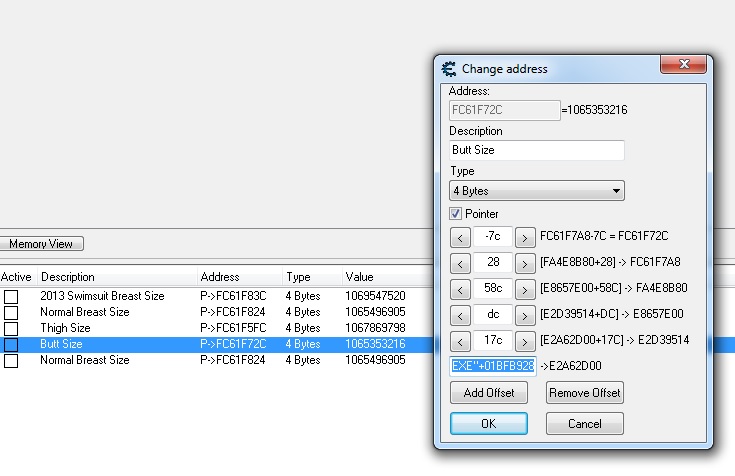This screenshot has height=476, width=735.
Task: Toggle Active checkbox for Thigh Size
Action: (11, 328)
